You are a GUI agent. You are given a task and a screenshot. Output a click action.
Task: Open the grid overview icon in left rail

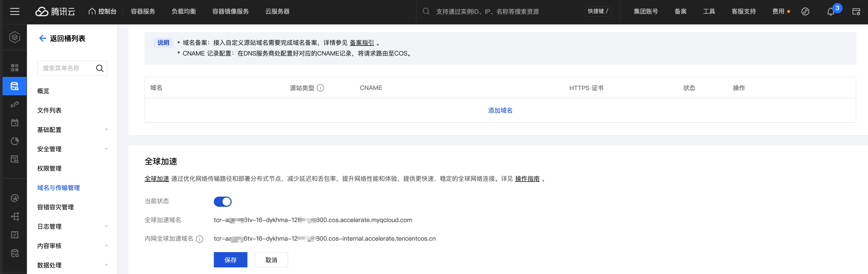(15, 68)
